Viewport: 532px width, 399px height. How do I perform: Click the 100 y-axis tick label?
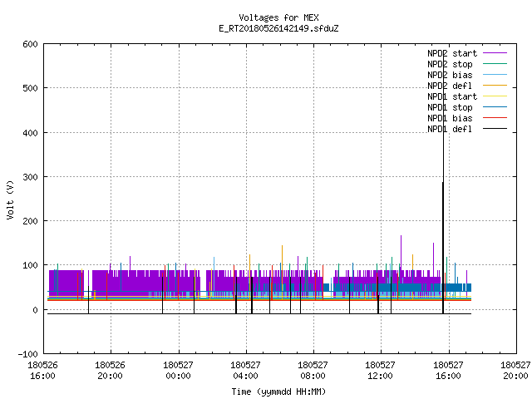(x=30, y=265)
